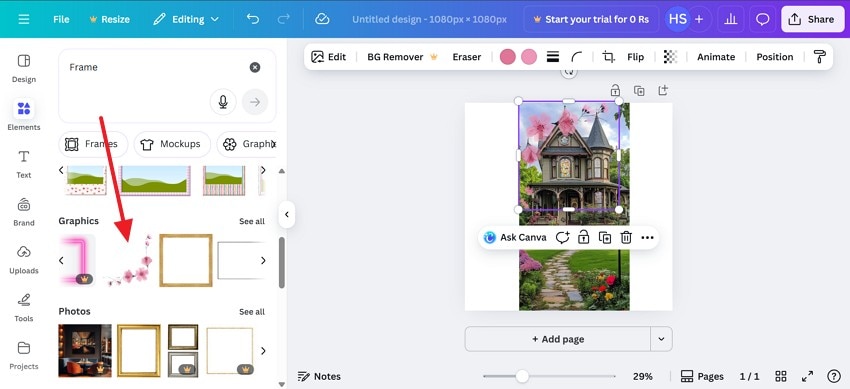Image resolution: width=850 pixels, height=389 pixels.
Task: See all Graphics results
Action: coord(252,221)
